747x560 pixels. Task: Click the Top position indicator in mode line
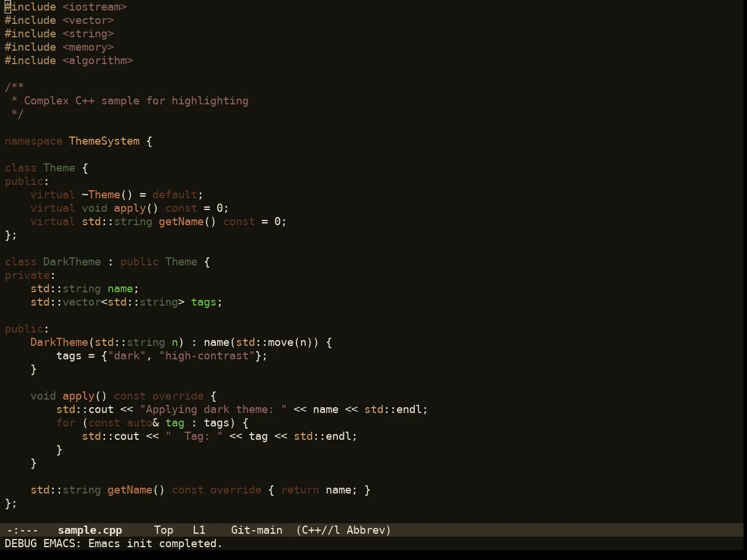pyautogui.click(x=163, y=530)
